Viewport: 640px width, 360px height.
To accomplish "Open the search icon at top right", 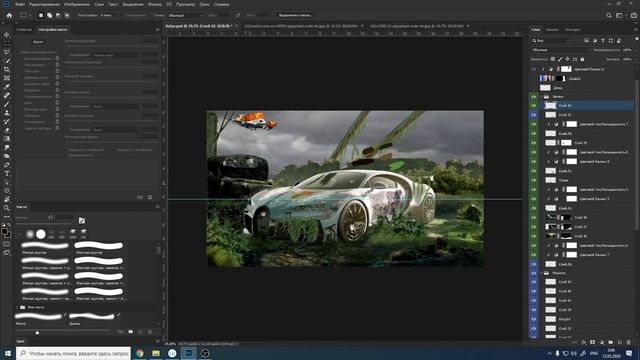I will pyautogui.click(x=609, y=15).
